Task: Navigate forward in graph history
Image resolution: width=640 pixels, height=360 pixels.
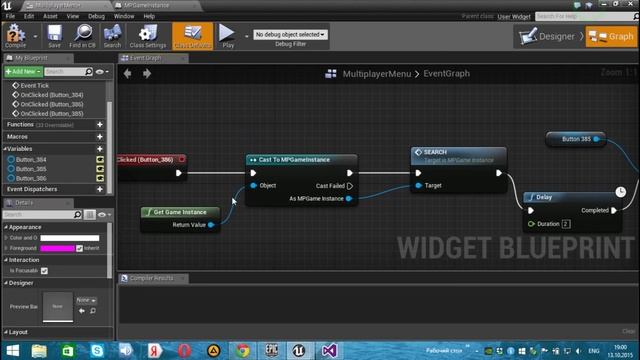Action: point(147,73)
